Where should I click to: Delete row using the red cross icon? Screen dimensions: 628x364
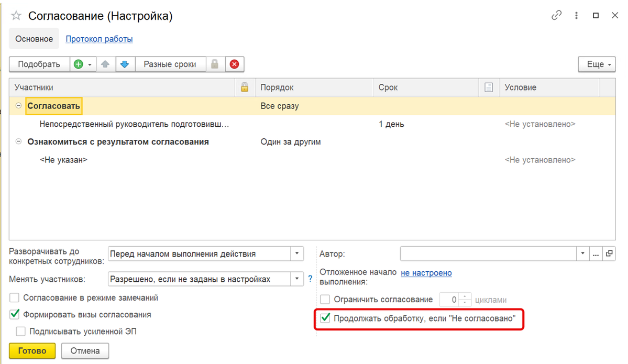tap(234, 64)
